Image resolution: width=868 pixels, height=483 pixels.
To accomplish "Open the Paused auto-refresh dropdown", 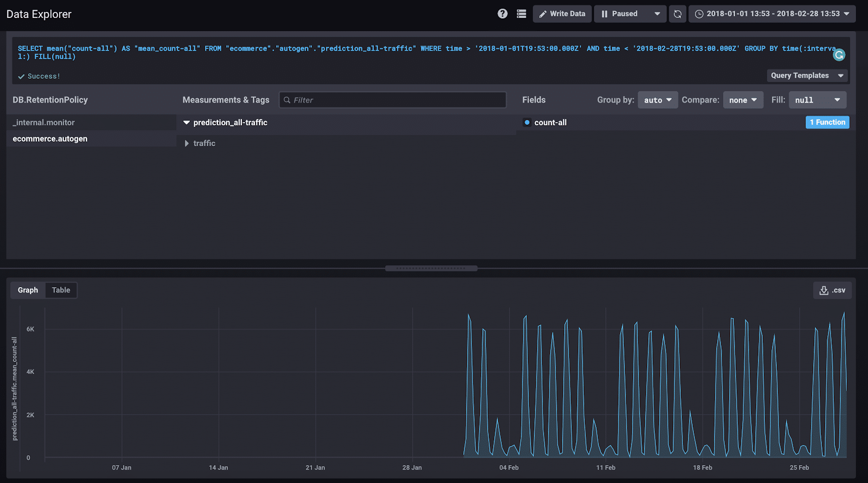I will pyautogui.click(x=630, y=14).
